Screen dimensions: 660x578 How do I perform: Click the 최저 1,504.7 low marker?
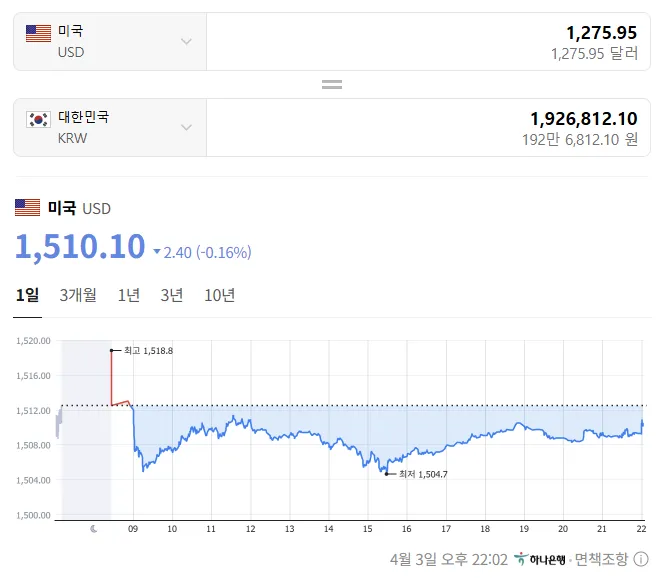(x=386, y=473)
